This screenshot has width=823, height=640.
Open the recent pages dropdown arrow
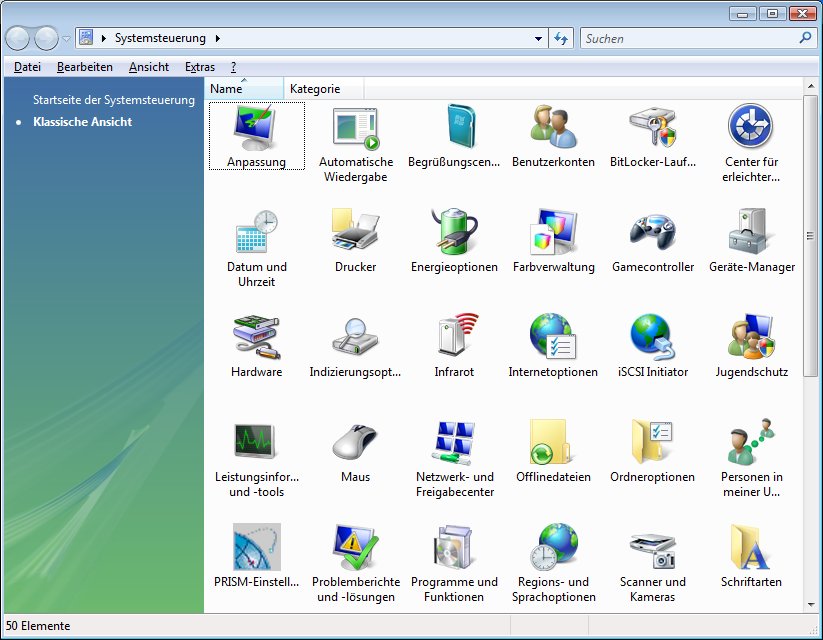(x=67, y=39)
